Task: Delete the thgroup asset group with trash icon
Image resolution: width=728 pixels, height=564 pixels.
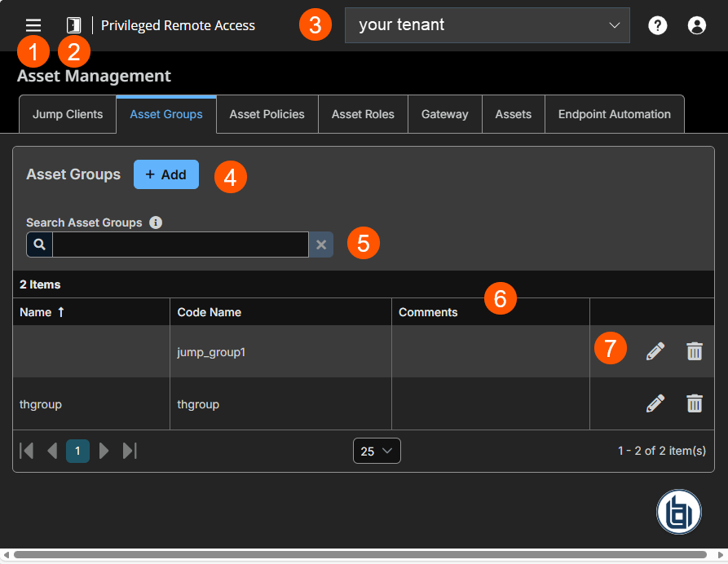Action: tap(694, 403)
